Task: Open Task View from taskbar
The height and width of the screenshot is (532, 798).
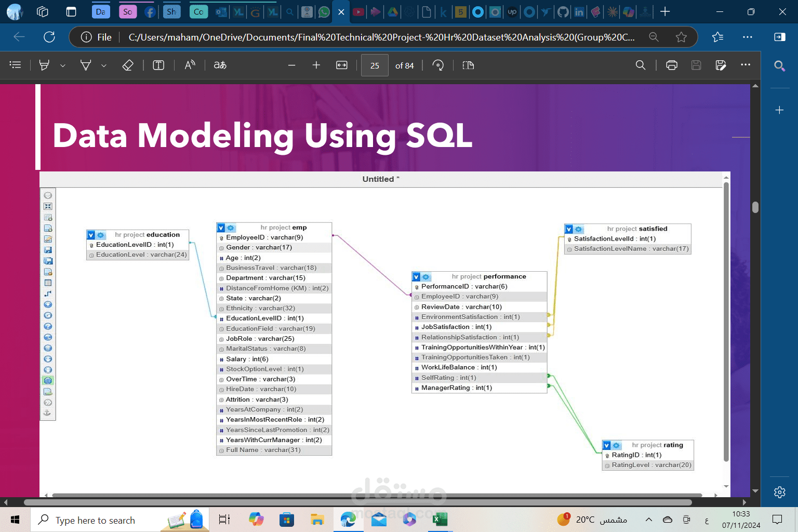Action: pos(224,520)
